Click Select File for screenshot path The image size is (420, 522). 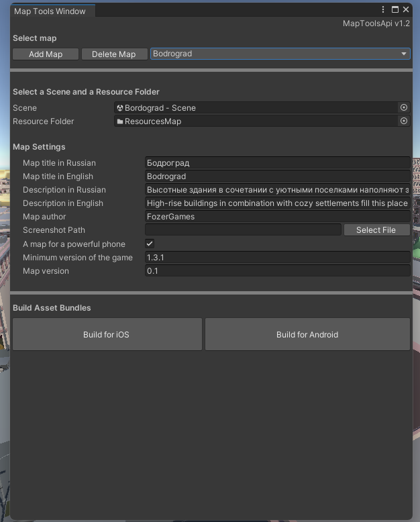(376, 229)
